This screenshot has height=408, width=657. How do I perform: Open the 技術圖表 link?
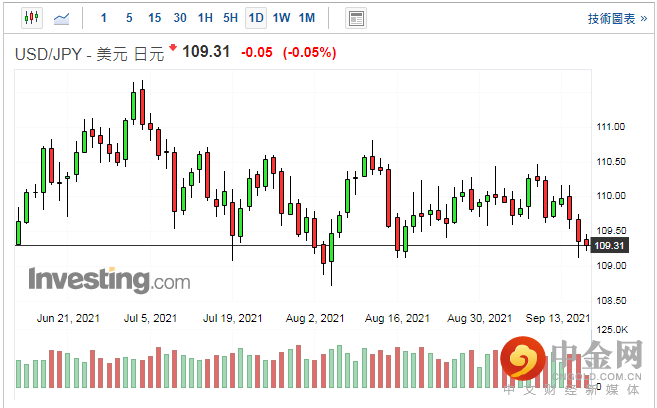(x=616, y=18)
